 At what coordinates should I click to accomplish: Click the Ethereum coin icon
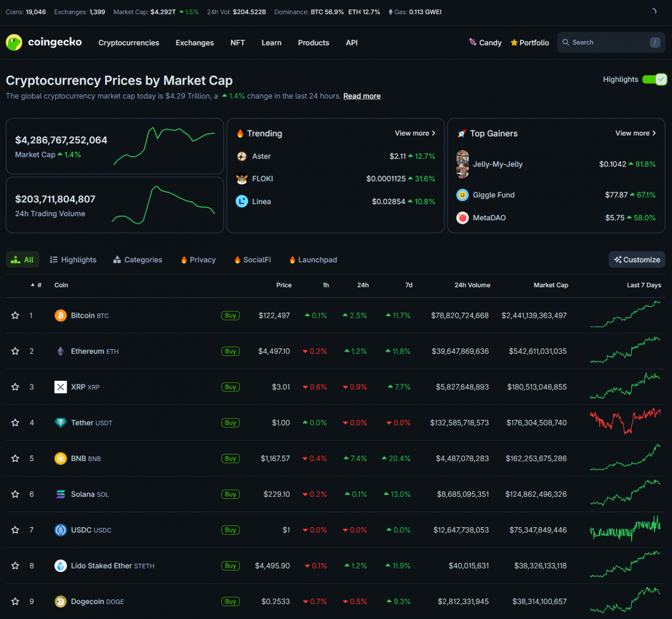click(60, 351)
